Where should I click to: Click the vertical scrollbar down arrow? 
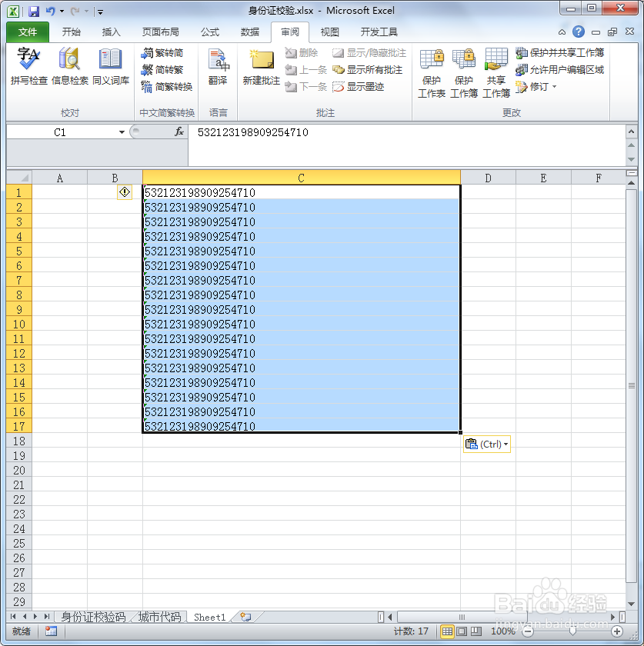click(x=631, y=604)
